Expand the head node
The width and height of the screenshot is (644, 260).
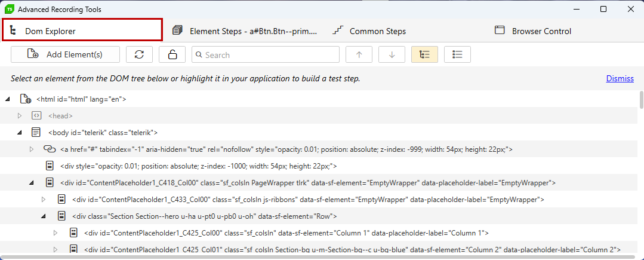(19, 116)
